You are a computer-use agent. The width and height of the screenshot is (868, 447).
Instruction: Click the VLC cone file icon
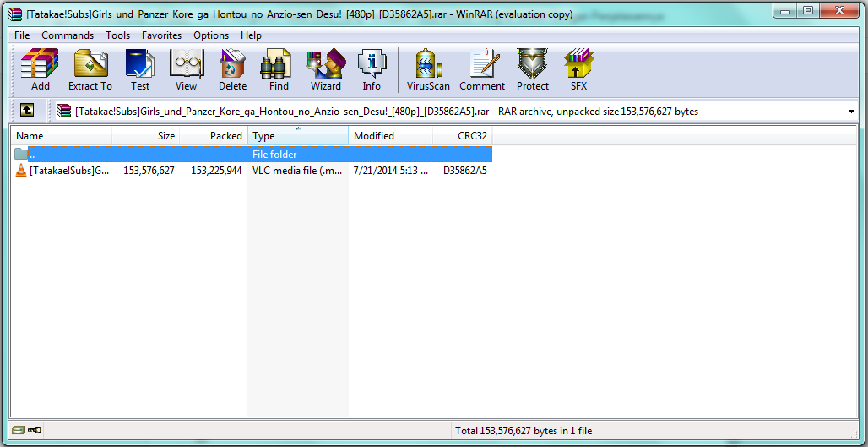(x=21, y=171)
